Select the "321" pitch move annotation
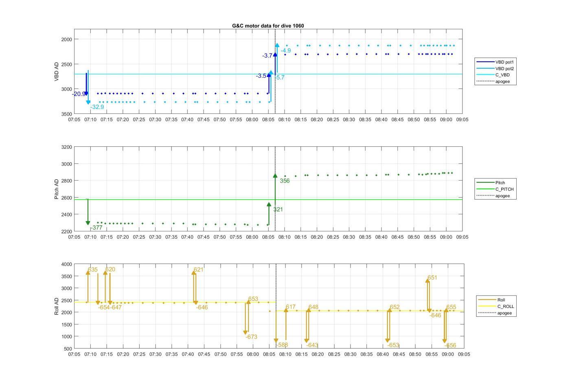This screenshot has width=570, height=392. [278, 209]
